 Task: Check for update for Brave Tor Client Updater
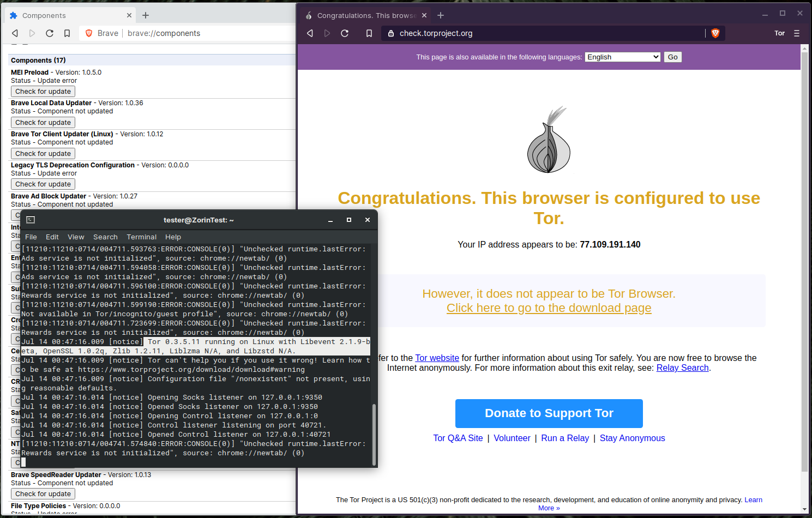[x=43, y=154]
